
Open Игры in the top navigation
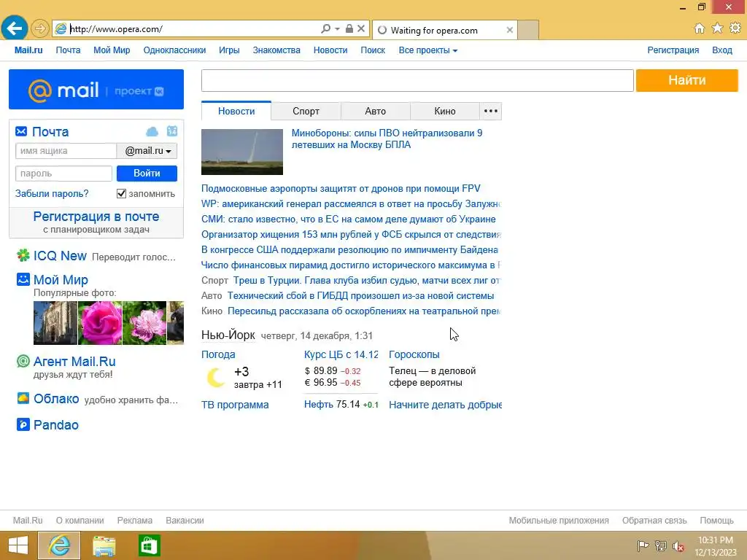tap(229, 50)
